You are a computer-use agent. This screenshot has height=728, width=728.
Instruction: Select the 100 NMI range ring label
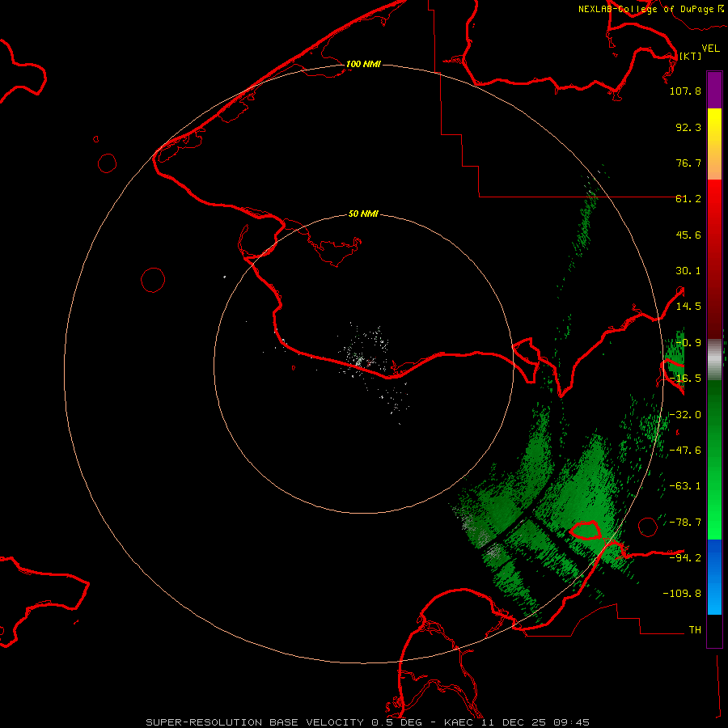(x=363, y=64)
